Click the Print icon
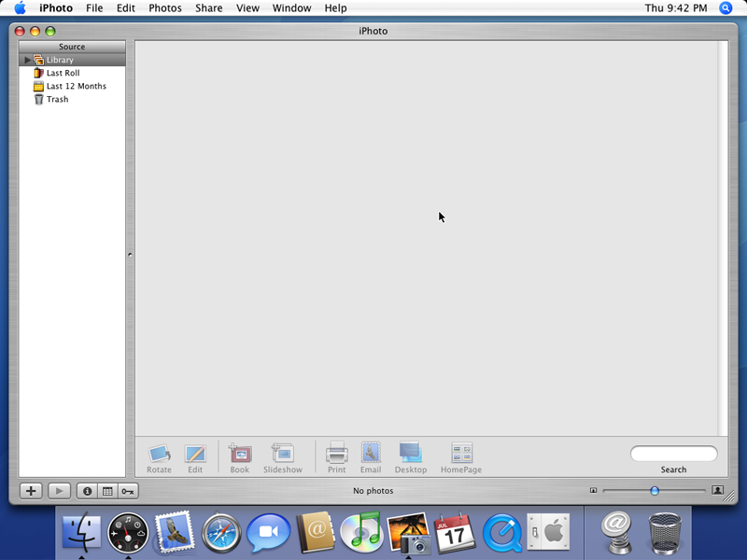The image size is (747, 560). (336, 455)
